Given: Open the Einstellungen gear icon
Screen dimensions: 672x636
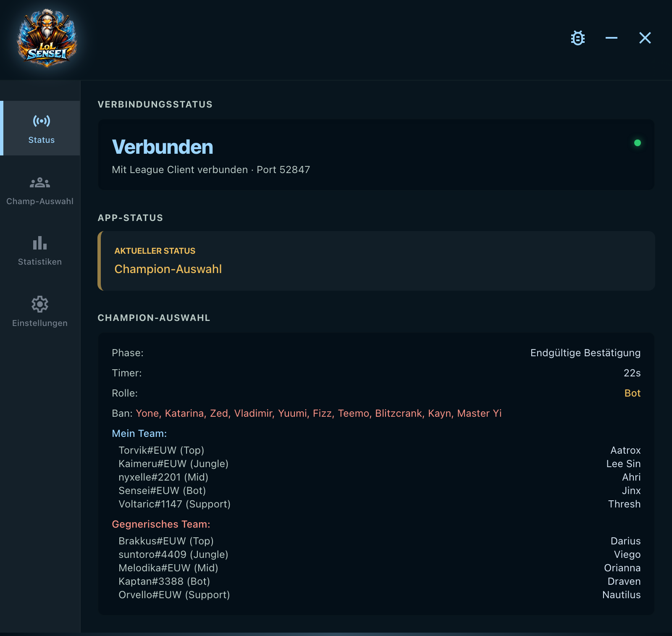Looking at the screenshot, I should click(x=40, y=304).
